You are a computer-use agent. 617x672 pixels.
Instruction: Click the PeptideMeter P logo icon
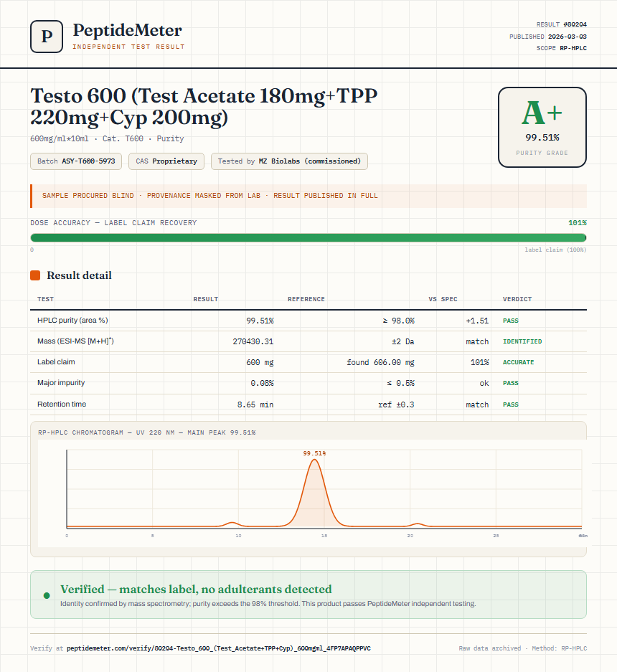pyautogui.click(x=47, y=37)
